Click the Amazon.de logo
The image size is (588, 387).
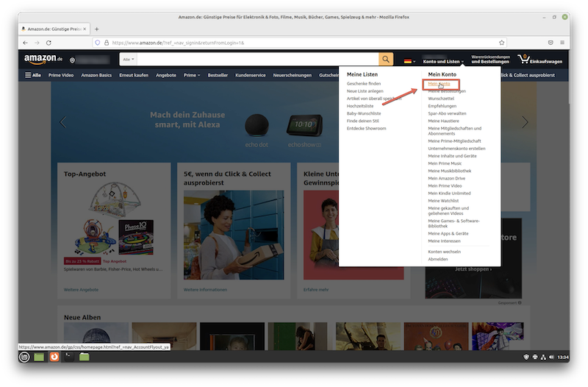43,59
